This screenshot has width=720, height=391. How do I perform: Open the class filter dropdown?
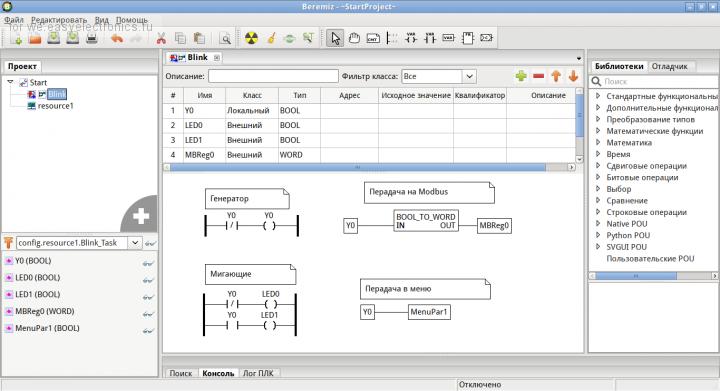click(x=469, y=76)
